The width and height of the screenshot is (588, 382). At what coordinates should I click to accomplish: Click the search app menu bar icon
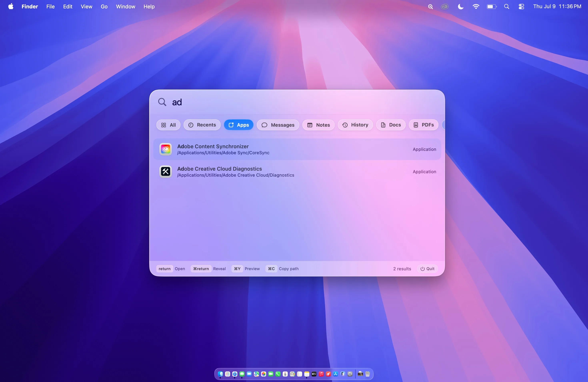point(430,7)
